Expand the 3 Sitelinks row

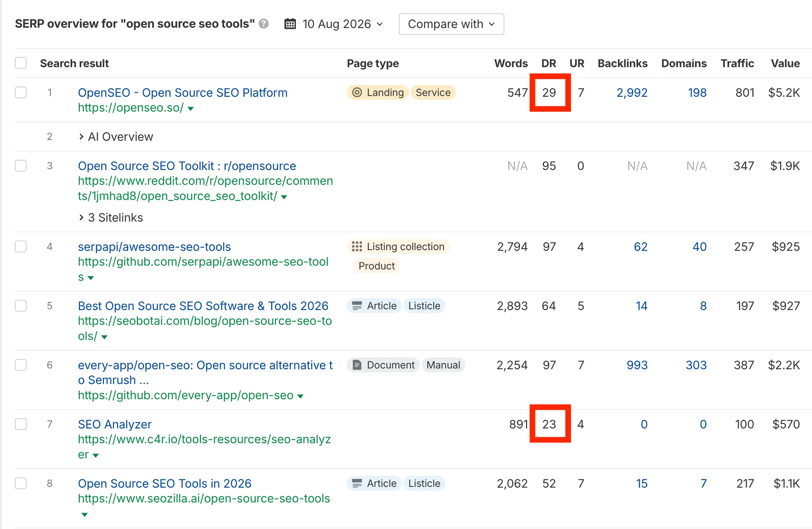click(111, 217)
